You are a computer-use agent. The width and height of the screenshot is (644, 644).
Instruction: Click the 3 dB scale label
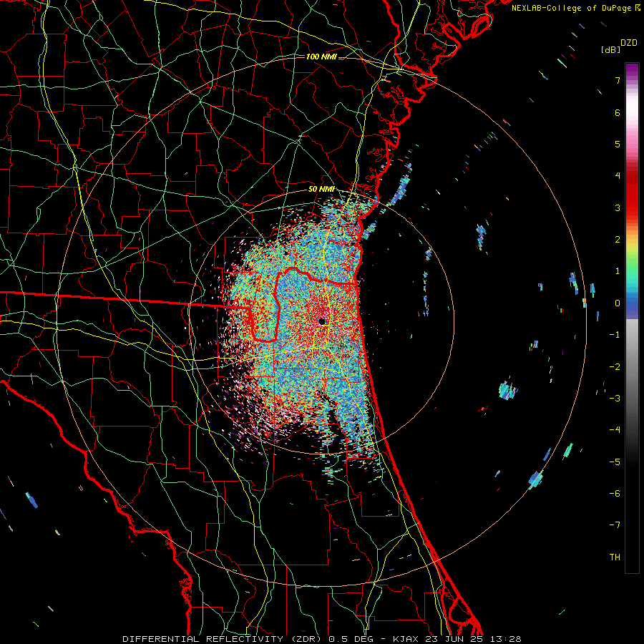pyautogui.click(x=618, y=208)
